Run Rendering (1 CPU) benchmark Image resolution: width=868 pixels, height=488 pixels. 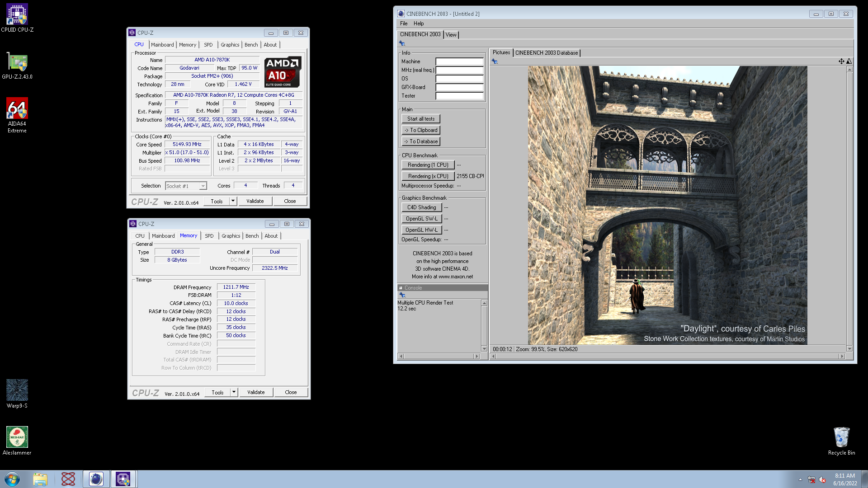tap(428, 165)
